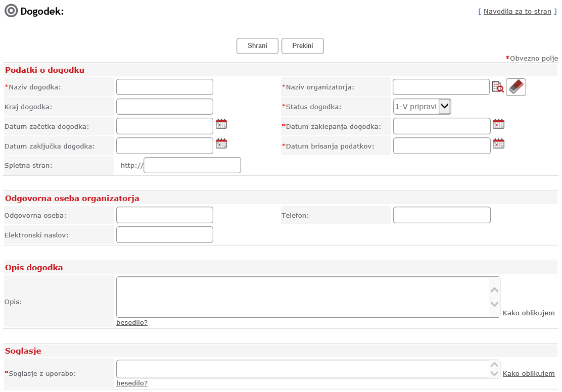The height and width of the screenshot is (392, 562).
Task: Open calendar for Datum začetka dogodka
Action: (221, 124)
